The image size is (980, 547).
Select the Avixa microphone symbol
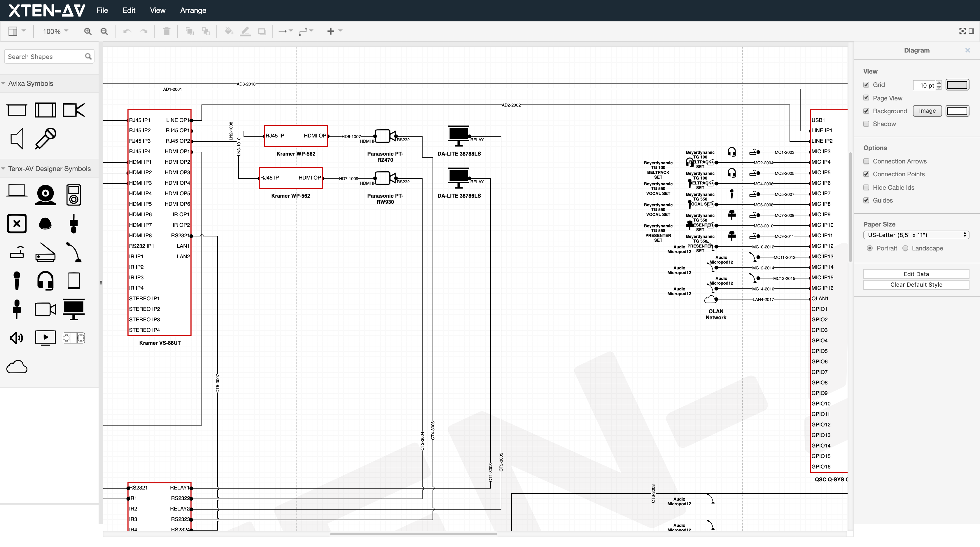click(x=45, y=138)
